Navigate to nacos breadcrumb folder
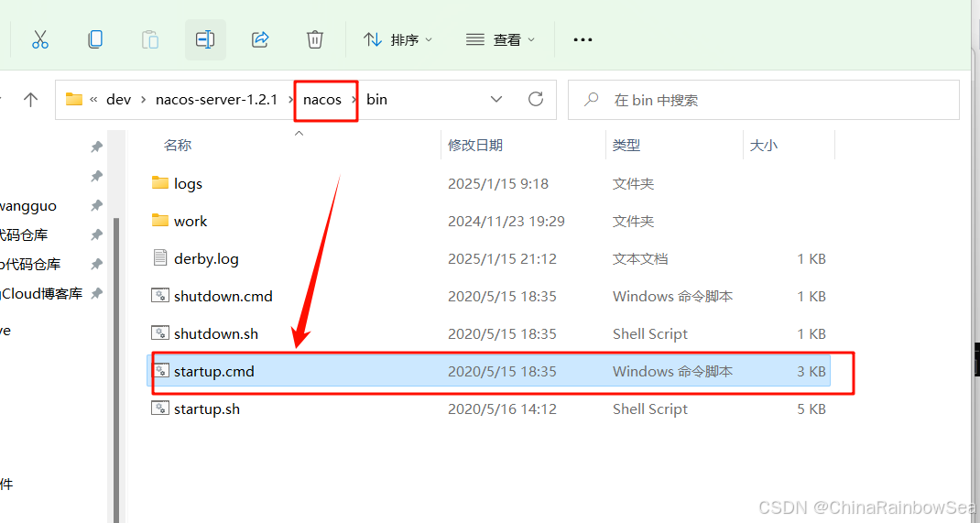This screenshot has width=980, height=523. 322,99
